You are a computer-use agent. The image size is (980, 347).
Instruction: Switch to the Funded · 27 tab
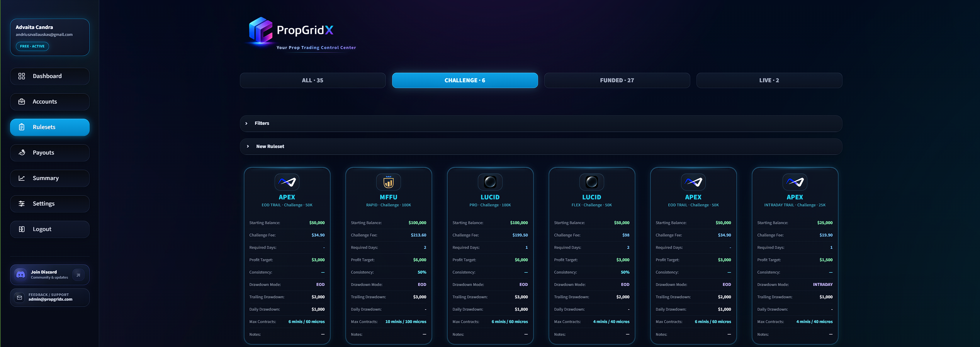point(617,80)
